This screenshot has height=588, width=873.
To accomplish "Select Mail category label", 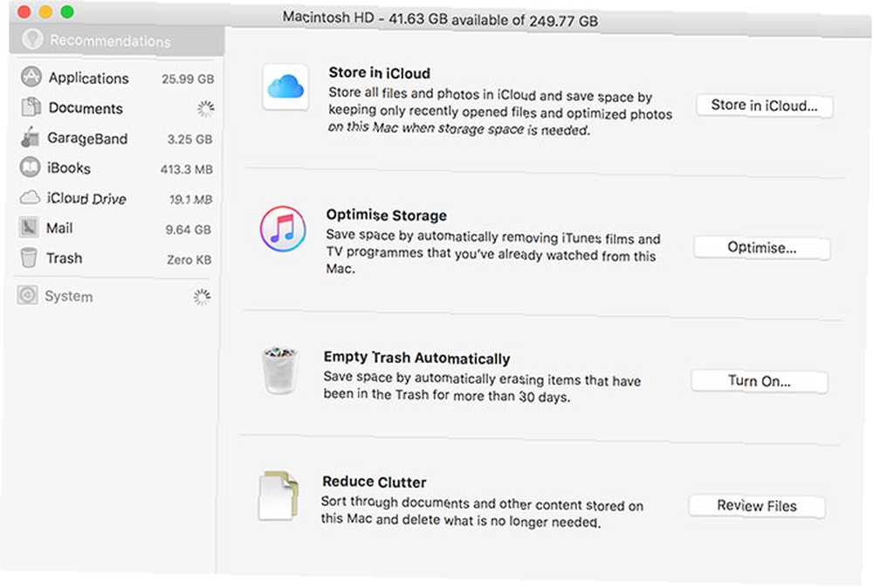I will [59, 228].
